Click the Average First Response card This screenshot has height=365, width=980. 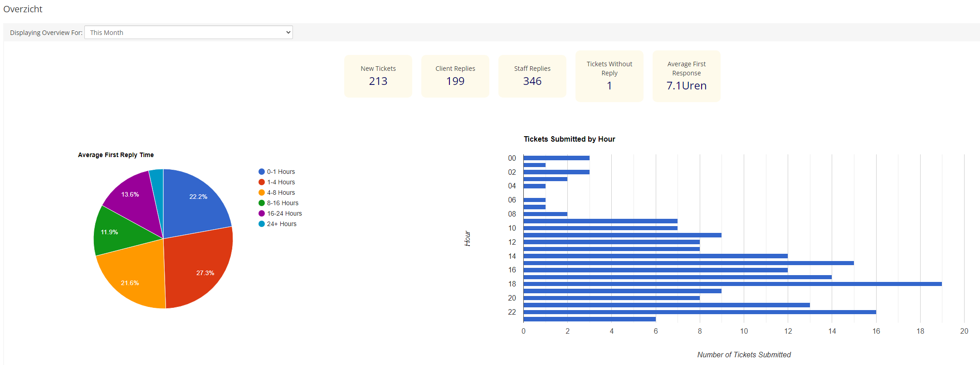pyautogui.click(x=686, y=76)
